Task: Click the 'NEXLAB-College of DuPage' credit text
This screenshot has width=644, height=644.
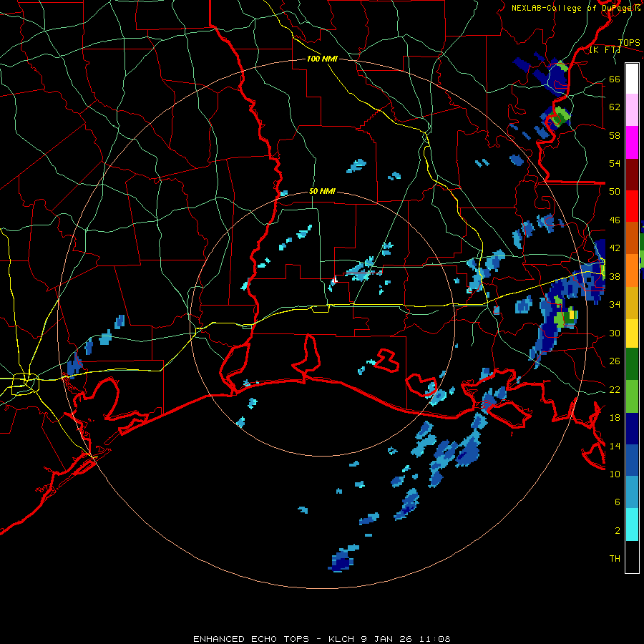Action: point(571,8)
